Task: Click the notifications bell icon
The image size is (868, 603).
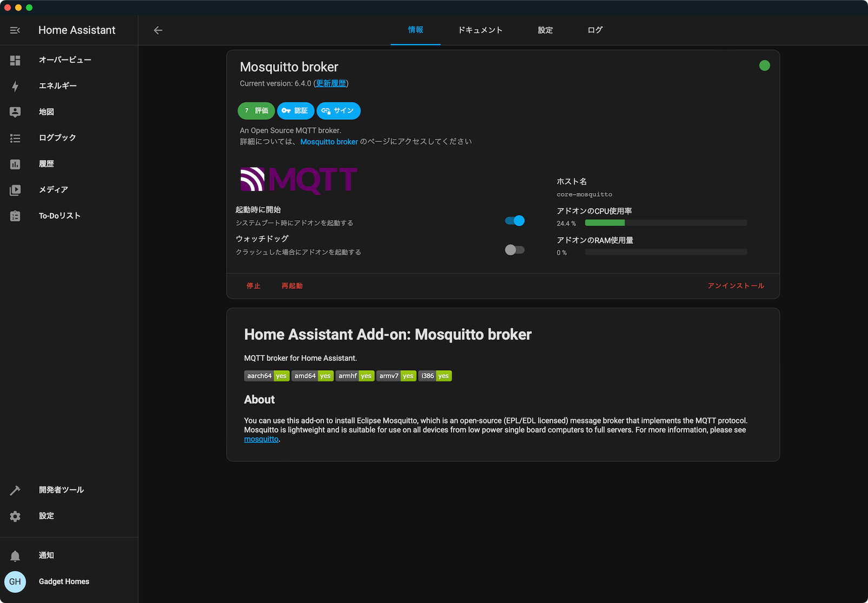Action: coord(15,555)
